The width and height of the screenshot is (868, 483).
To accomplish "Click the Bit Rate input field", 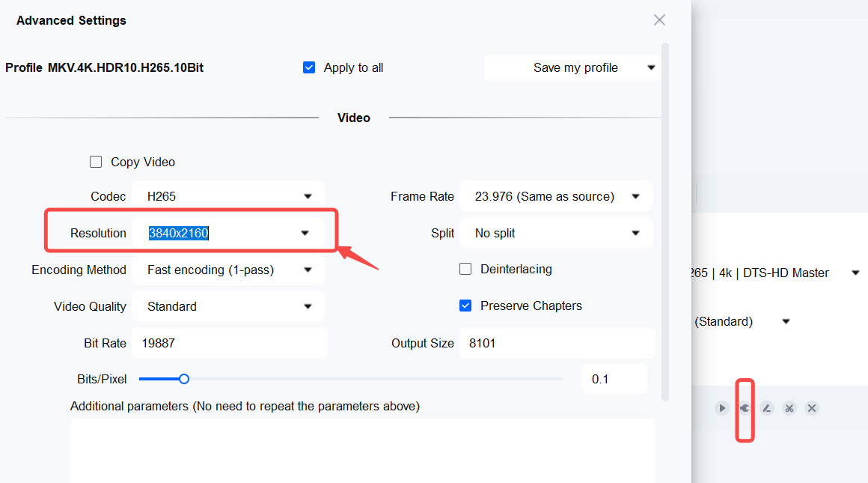I will [229, 343].
